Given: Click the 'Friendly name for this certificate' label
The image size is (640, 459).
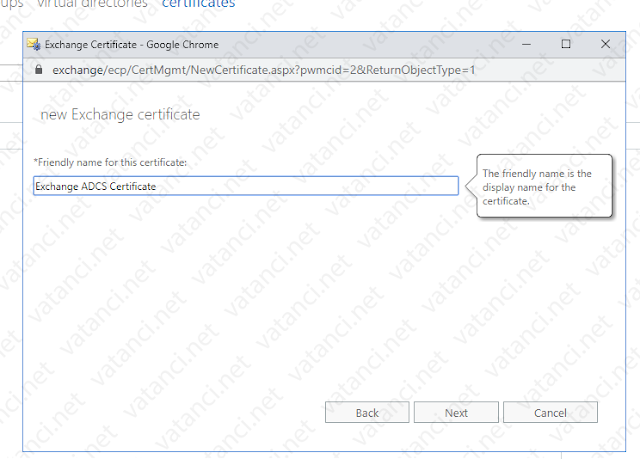Looking at the screenshot, I should point(110,162).
